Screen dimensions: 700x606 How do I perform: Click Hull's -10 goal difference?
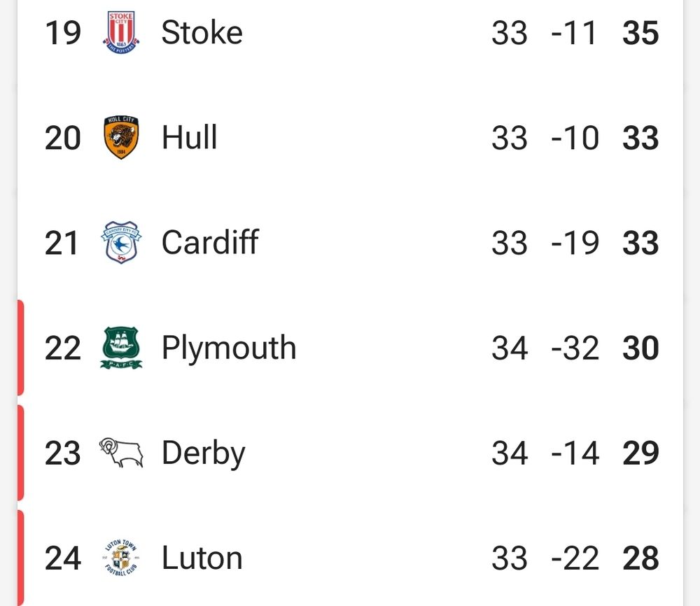tap(575, 137)
